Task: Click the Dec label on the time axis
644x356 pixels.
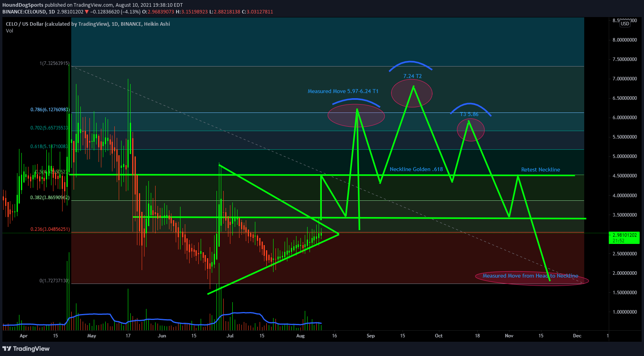Action: 577,336
